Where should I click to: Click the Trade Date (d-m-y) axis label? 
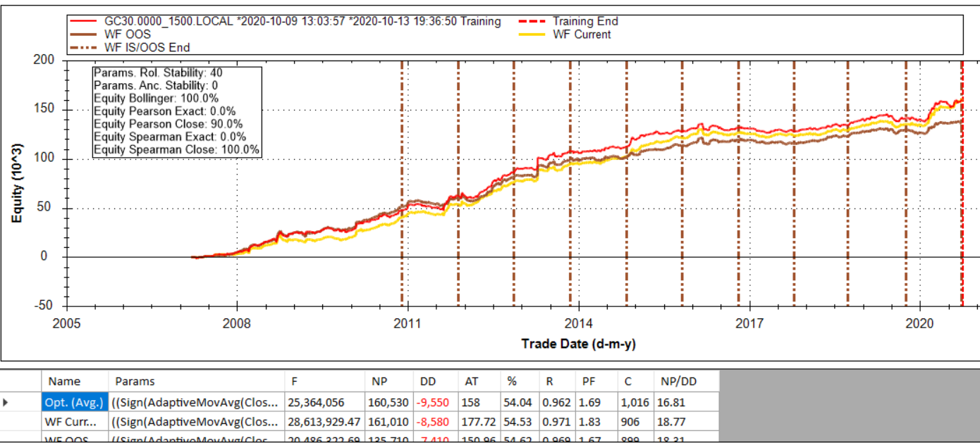pyautogui.click(x=578, y=344)
